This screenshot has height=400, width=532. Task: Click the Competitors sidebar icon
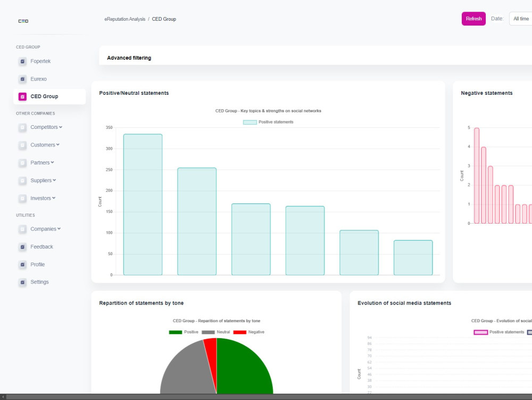click(x=22, y=127)
